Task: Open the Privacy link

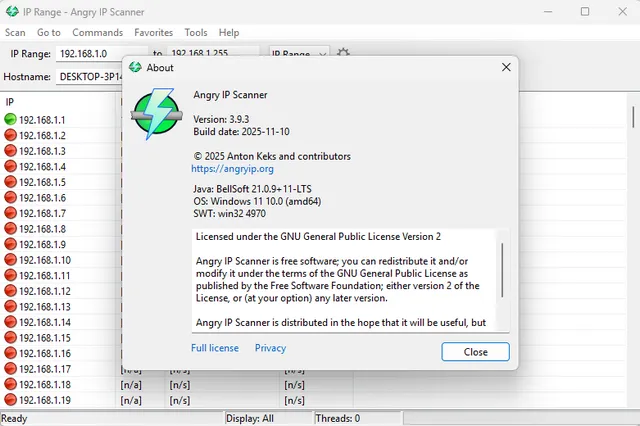Action: click(x=270, y=348)
